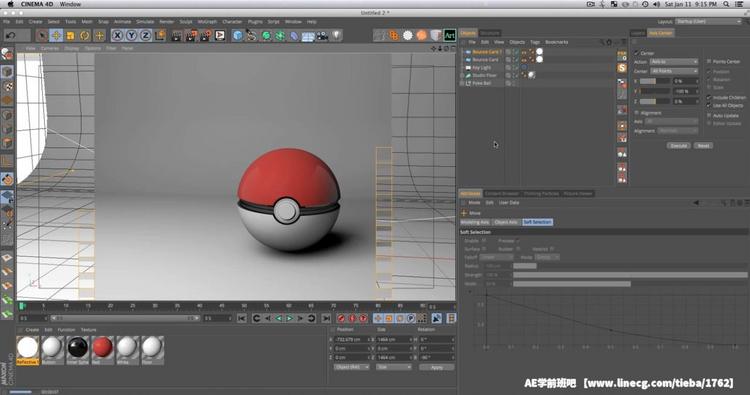Click the Undo arrow in the toolbar
Image resolution: width=750 pixels, height=395 pixels.
coord(11,35)
